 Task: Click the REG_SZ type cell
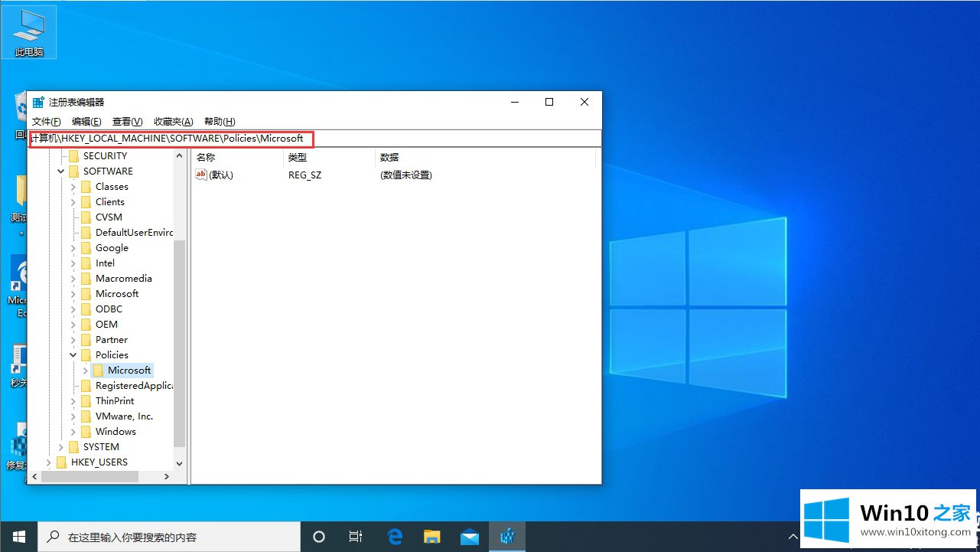(x=304, y=175)
